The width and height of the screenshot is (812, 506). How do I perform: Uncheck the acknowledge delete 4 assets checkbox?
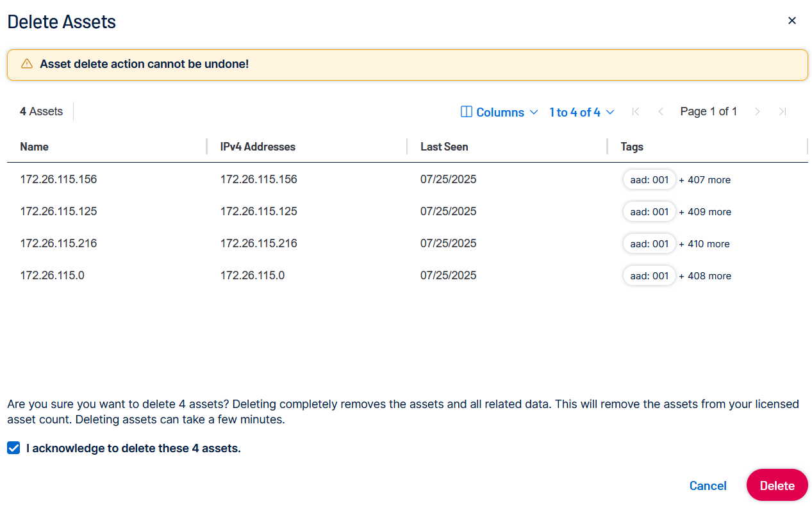tap(13, 448)
